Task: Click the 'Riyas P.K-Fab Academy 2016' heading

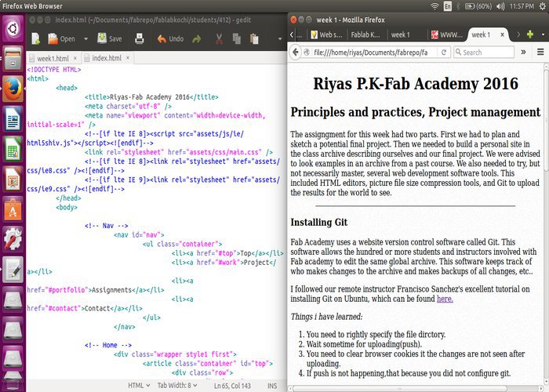Action: [x=415, y=84]
